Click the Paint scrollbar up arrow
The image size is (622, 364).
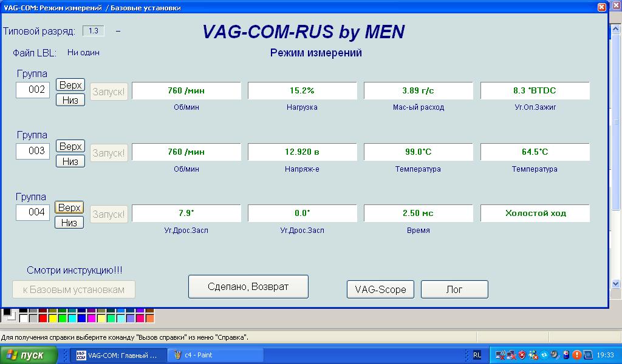pyautogui.click(x=616, y=29)
